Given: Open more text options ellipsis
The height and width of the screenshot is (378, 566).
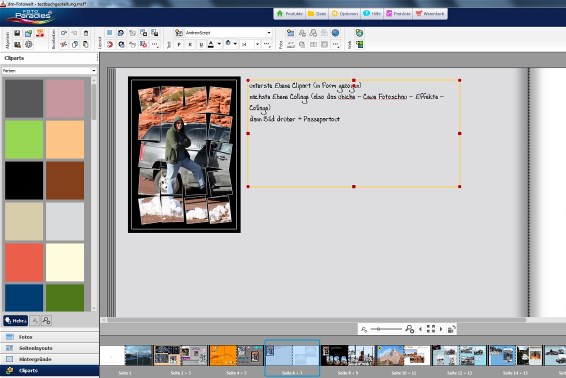Looking at the screenshot, I should point(267,44).
